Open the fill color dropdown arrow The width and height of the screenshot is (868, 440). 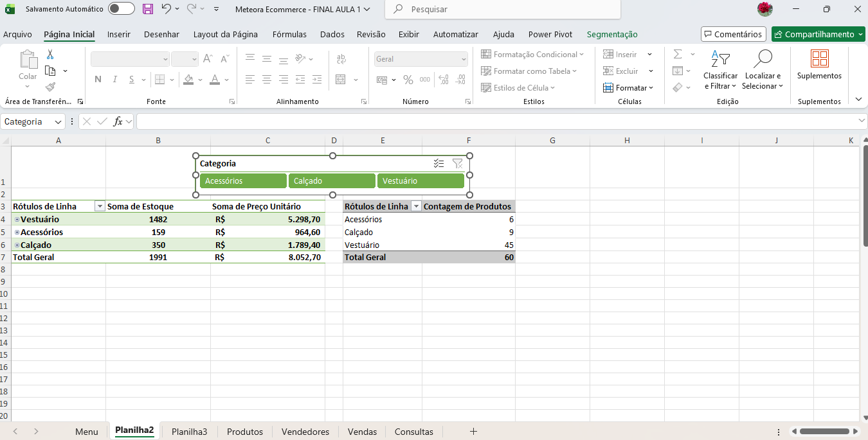tap(200, 80)
